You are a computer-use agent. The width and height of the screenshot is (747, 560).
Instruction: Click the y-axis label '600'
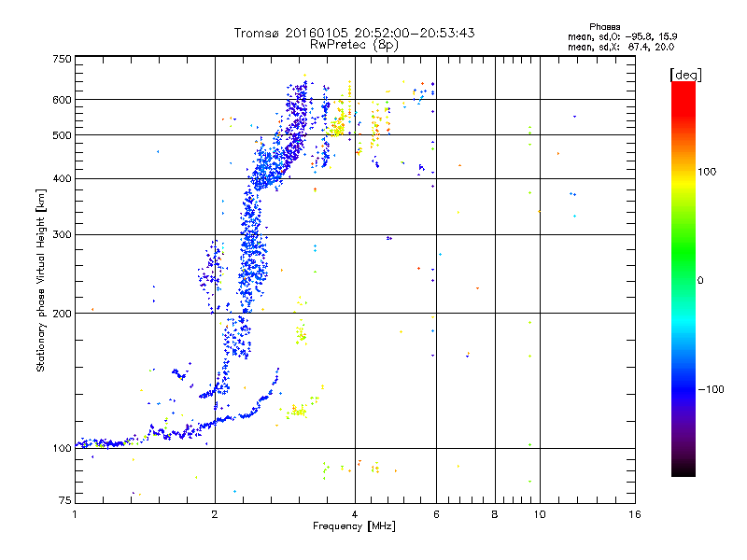point(62,100)
